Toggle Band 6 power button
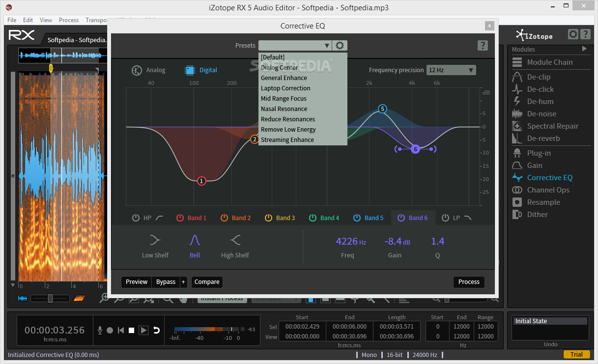Image resolution: width=598 pixels, height=364 pixels. click(401, 218)
